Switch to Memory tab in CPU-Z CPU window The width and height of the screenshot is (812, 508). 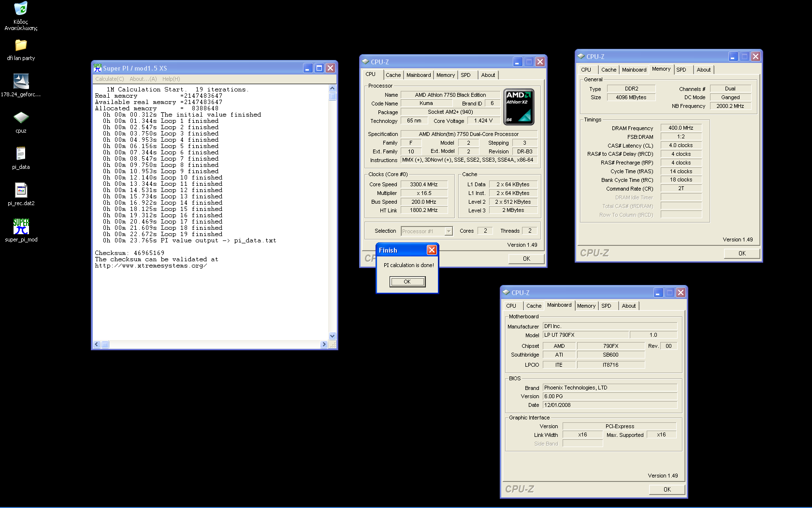click(x=446, y=75)
